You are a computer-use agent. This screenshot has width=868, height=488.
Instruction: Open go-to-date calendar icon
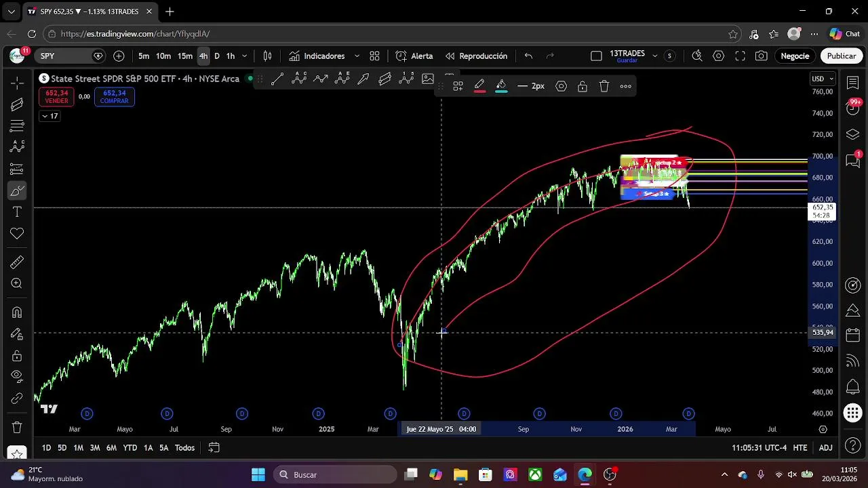pyautogui.click(x=214, y=448)
